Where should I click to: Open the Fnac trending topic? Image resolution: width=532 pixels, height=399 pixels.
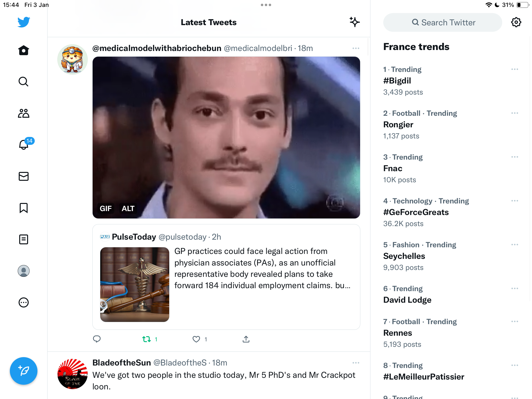tap(393, 168)
